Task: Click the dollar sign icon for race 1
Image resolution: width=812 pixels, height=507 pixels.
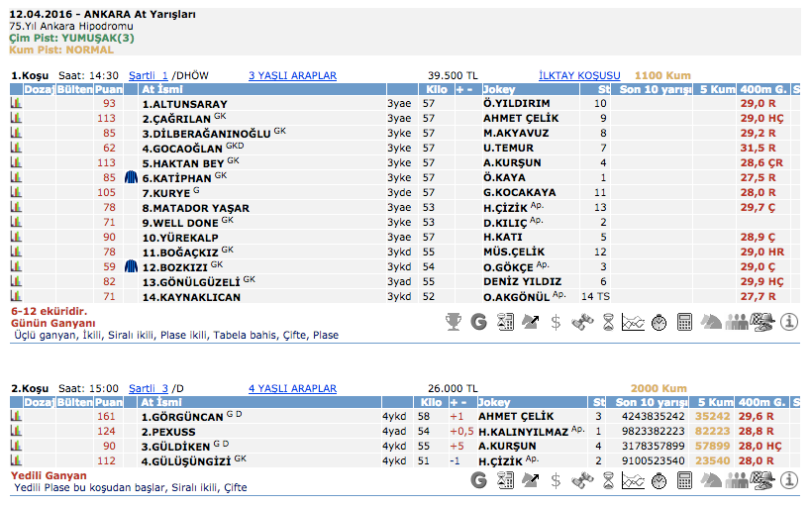Action: 557,321
